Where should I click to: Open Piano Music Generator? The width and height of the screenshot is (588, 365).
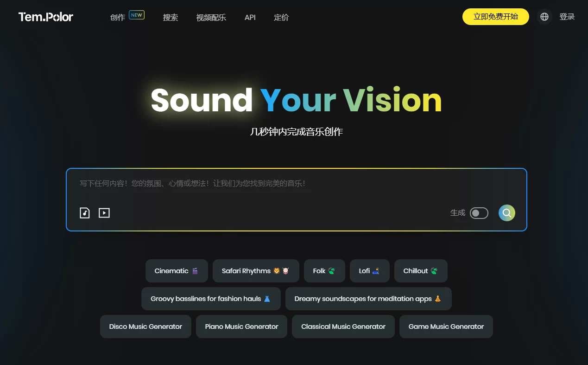point(241,327)
